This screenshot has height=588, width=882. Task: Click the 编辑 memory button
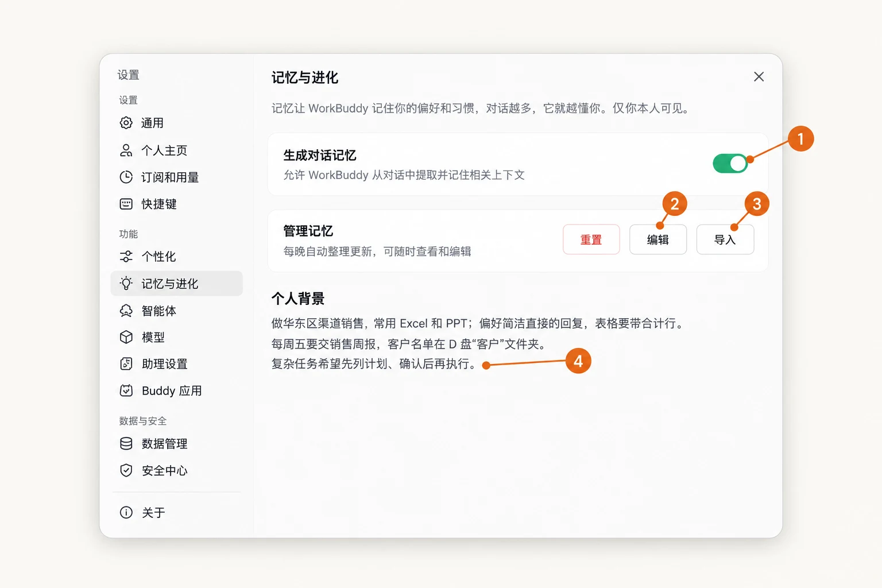(658, 239)
